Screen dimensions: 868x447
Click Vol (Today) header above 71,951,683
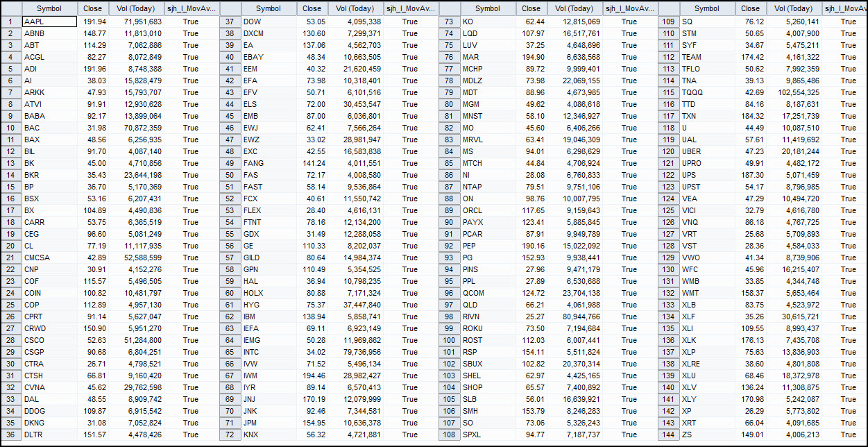[136, 9]
